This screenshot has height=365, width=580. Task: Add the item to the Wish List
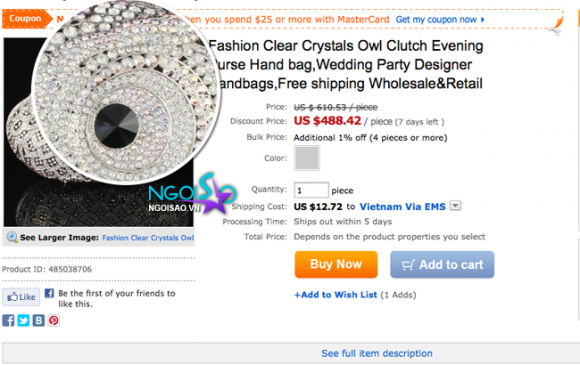(x=335, y=295)
